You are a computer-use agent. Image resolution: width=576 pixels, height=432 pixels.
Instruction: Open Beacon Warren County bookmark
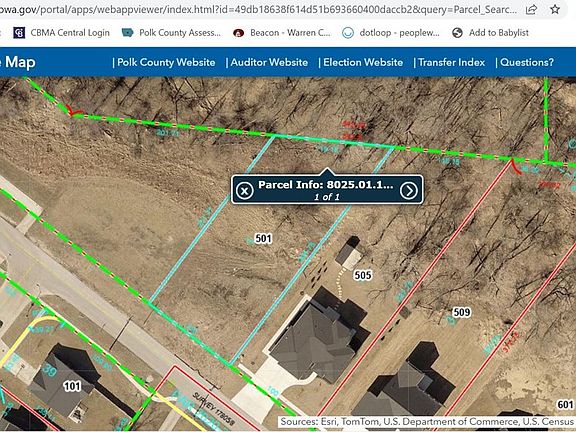282,33
